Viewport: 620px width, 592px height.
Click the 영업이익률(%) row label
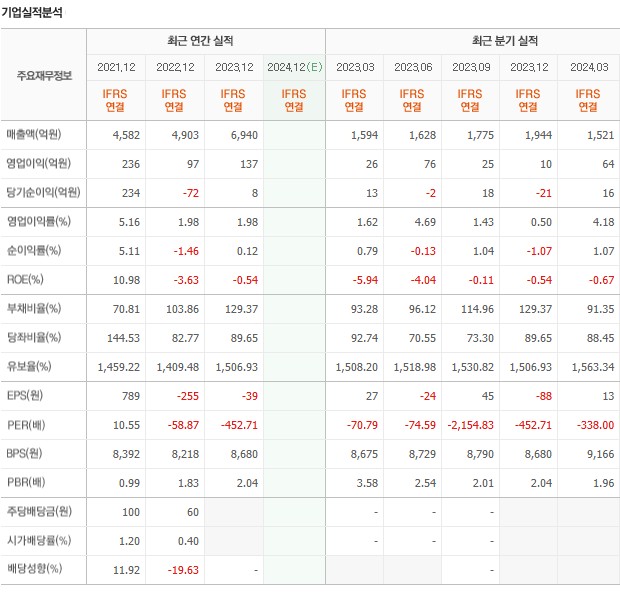tap(39, 221)
